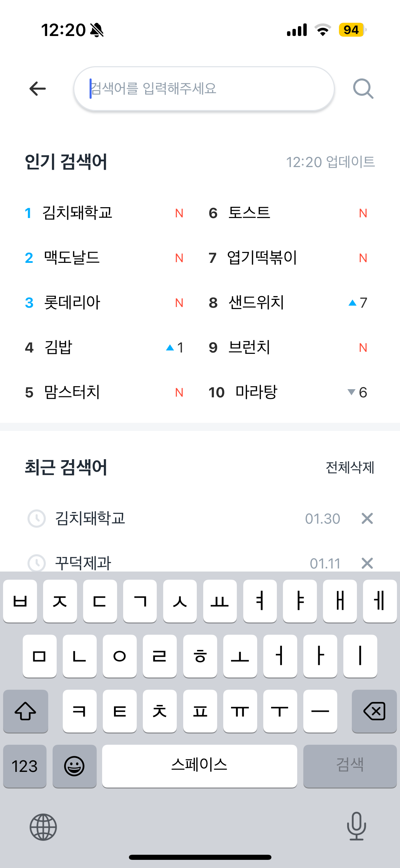Open the emoji keyboard
The image size is (400, 868).
pos(75,766)
